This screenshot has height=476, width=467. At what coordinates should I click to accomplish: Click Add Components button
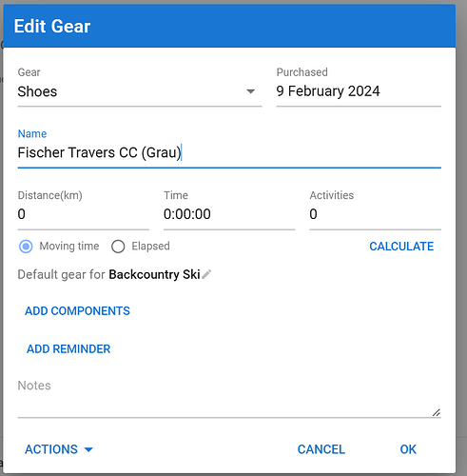pyautogui.click(x=77, y=311)
